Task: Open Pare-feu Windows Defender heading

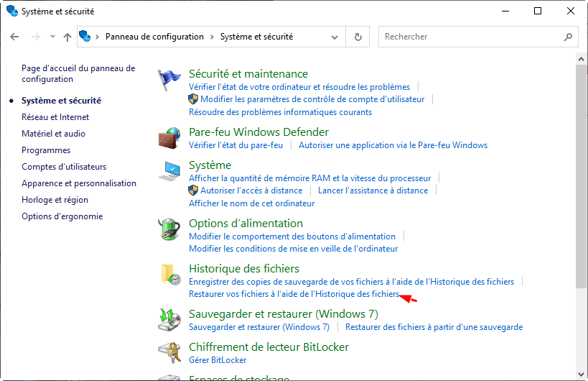Action: point(258,132)
